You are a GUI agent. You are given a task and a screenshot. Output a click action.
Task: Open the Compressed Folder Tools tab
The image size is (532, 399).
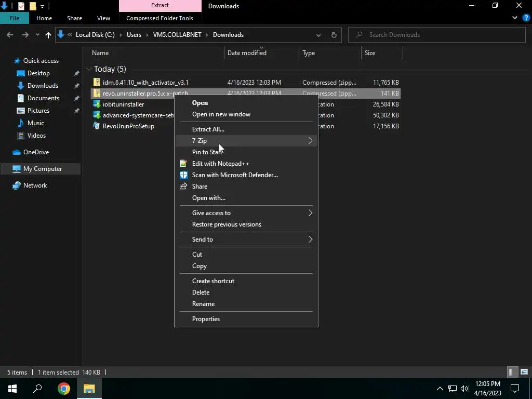click(160, 18)
